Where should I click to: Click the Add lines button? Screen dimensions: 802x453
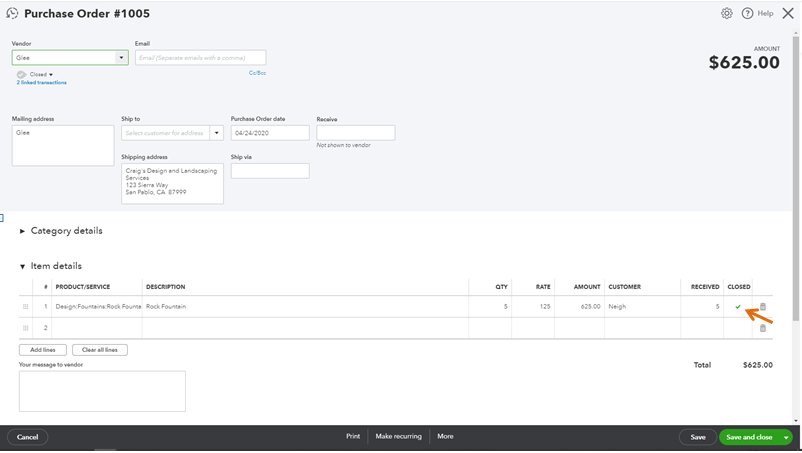click(43, 350)
